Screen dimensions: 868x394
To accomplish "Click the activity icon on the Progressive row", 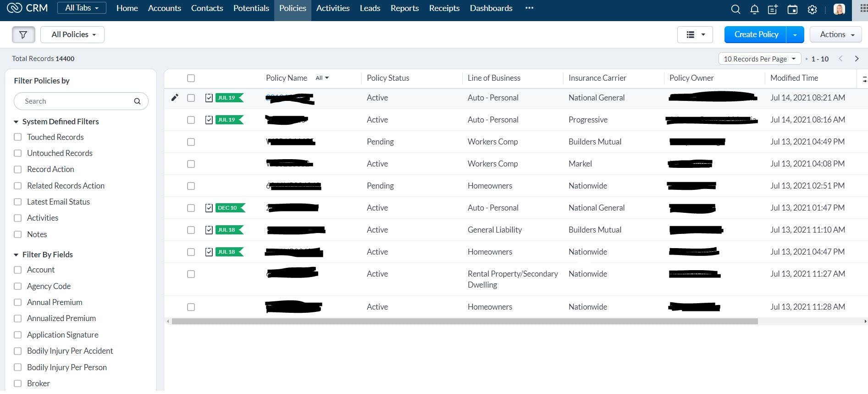I will (x=209, y=120).
